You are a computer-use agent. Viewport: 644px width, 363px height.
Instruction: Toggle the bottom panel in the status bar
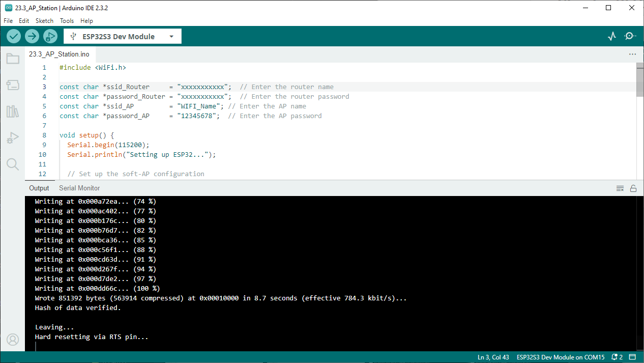click(632, 357)
